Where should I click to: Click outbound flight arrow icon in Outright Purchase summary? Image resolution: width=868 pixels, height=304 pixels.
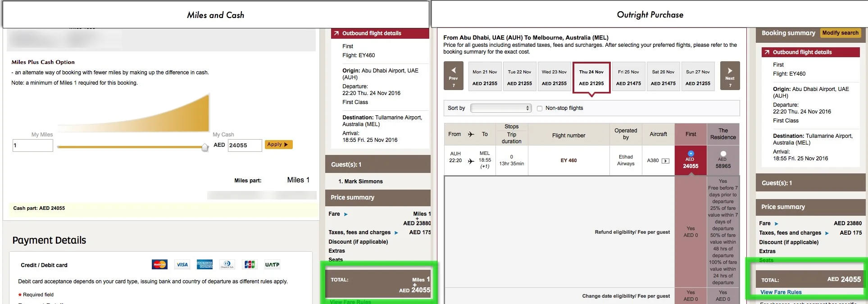click(767, 52)
